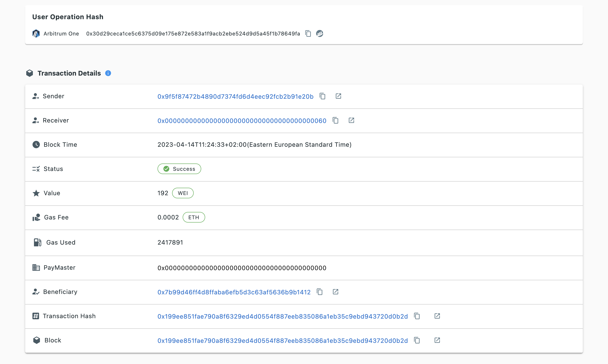Click the Gas Fee amount 0.0002
Image resolution: width=608 pixels, height=364 pixels.
tap(168, 217)
